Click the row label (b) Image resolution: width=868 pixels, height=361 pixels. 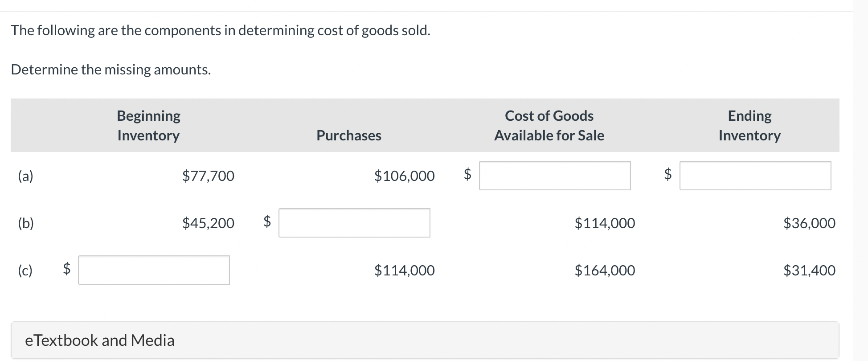coord(25,223)
